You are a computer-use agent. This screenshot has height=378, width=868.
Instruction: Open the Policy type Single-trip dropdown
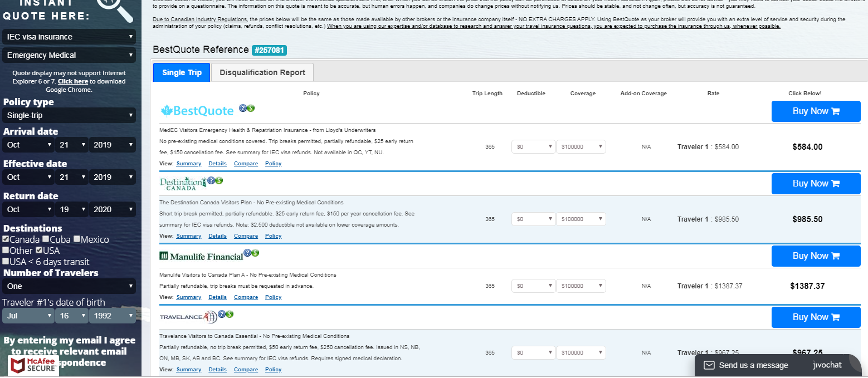coord(69,115)
